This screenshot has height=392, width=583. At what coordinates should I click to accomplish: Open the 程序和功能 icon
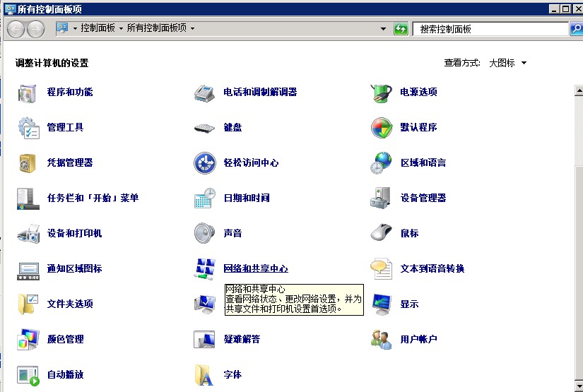[x=27, y=93]
